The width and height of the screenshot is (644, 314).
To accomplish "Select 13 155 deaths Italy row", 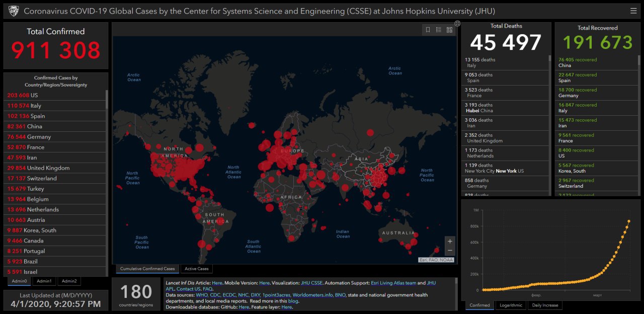I will click(x=505, y=62).
